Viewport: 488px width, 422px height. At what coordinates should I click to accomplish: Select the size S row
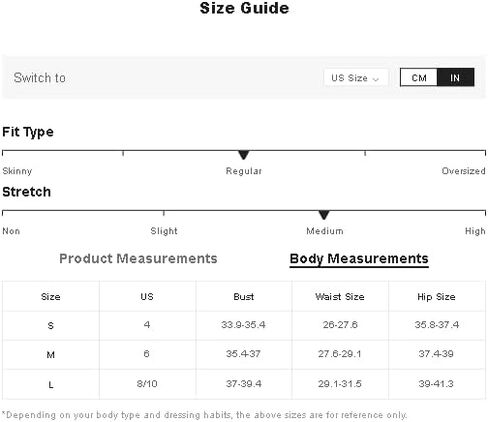244,325
